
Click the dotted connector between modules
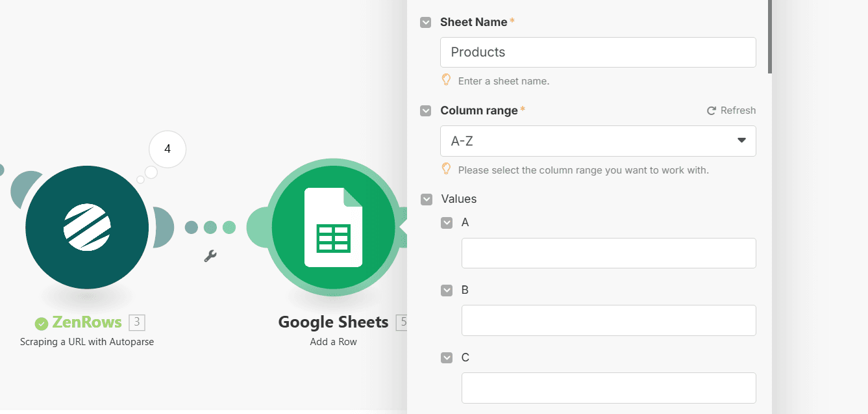pyautogui.click(x=210, y=227)
